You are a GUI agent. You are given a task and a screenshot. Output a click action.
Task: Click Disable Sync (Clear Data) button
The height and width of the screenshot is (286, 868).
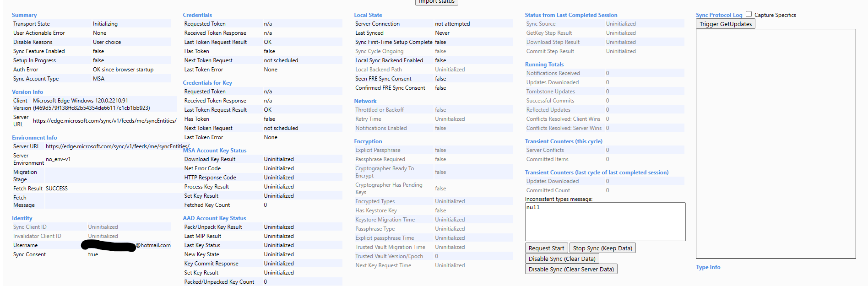point(562,259)
